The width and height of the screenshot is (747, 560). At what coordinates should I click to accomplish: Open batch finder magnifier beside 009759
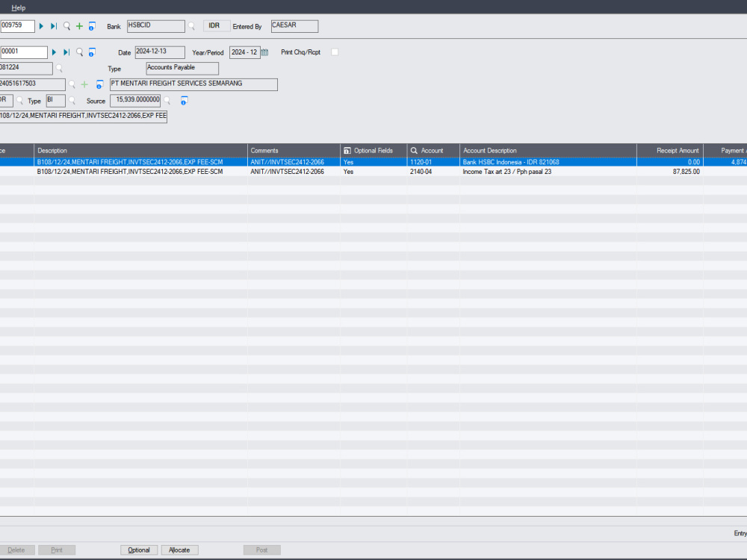tap(66, 26)
